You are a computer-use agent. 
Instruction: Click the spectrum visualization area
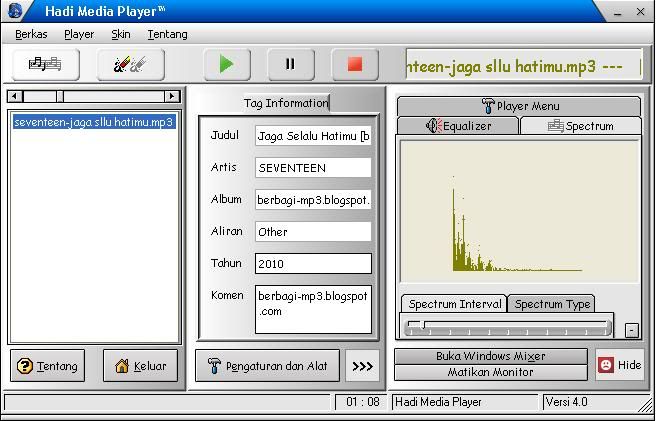click(519, 212)
